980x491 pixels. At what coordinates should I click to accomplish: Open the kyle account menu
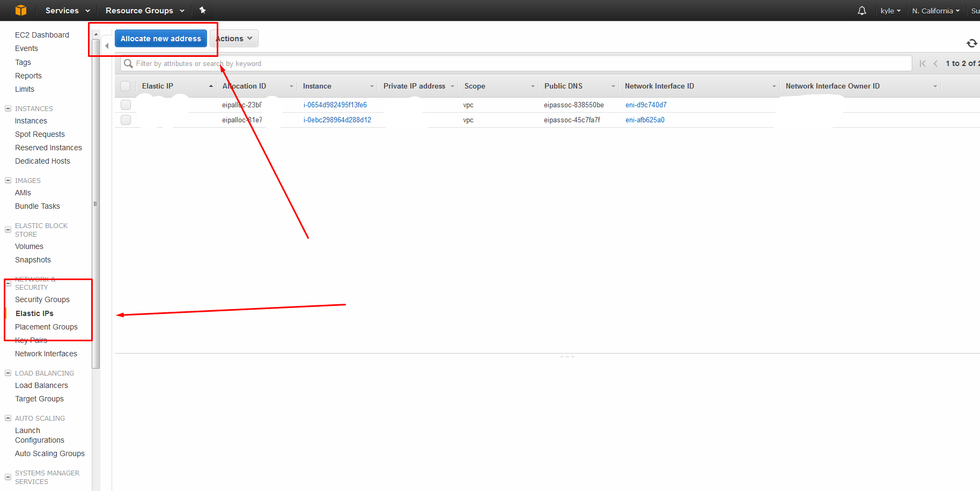coord(890,11)
